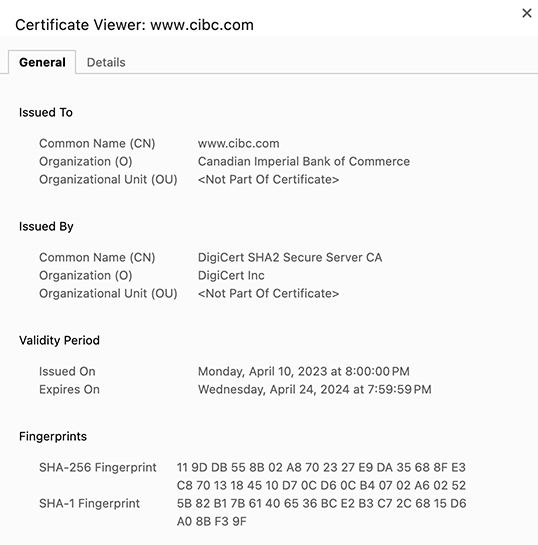
Task: Click Not Part Of Certificate under Issued By
Action: point(268,294)
